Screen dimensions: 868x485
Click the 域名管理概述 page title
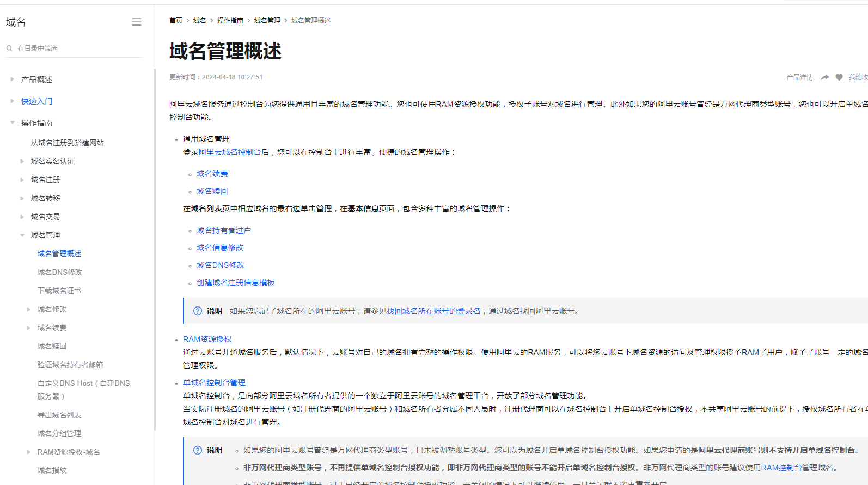pos(225,51)
